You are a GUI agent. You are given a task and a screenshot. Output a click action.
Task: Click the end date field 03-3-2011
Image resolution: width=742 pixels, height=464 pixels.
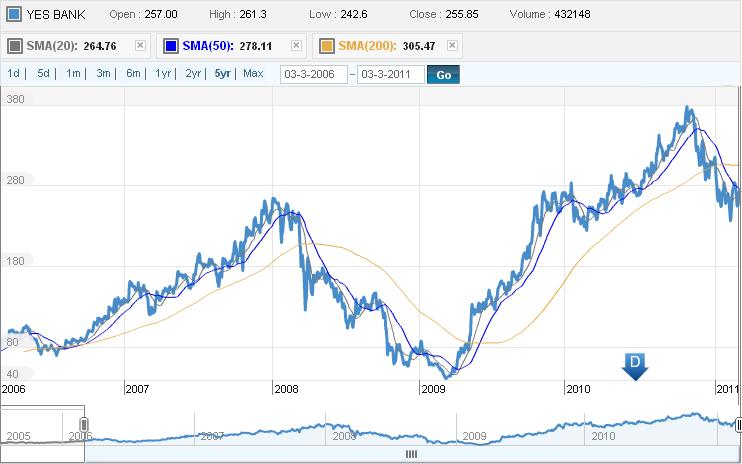[x=390, y=75]
